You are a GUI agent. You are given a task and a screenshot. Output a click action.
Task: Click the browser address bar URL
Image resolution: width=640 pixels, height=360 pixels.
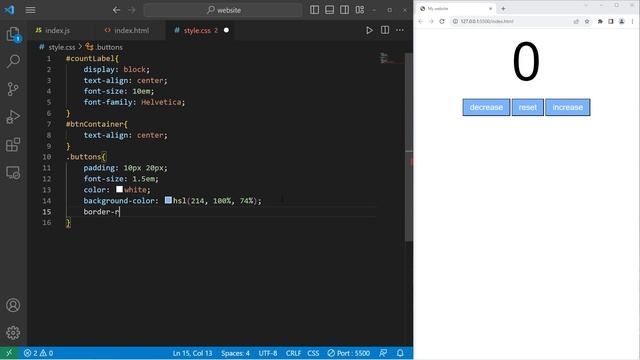487,21
